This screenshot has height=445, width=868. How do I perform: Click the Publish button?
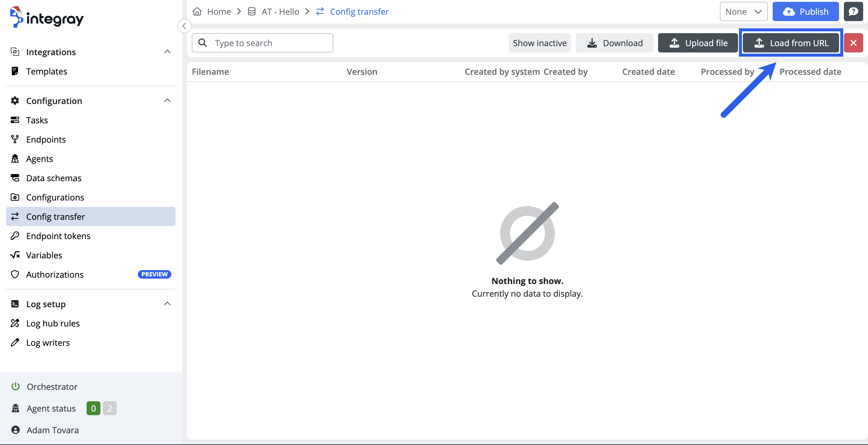805,12
